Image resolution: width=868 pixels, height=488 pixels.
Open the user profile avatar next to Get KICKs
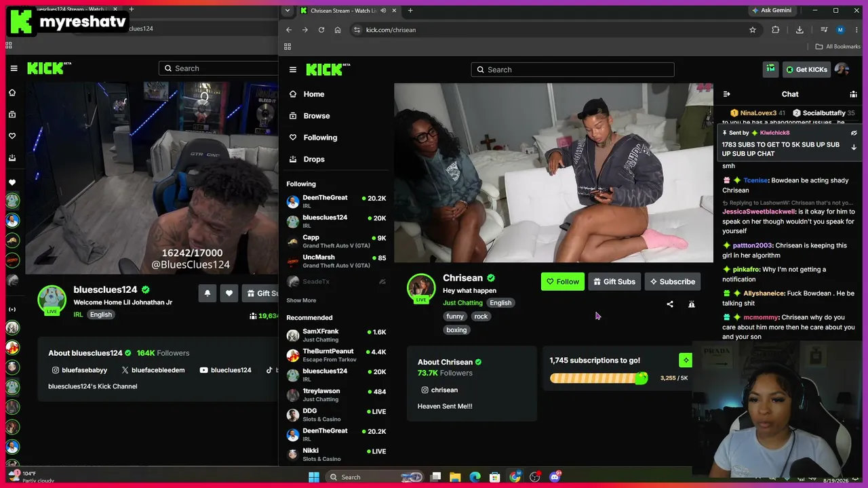pos(842,69)
